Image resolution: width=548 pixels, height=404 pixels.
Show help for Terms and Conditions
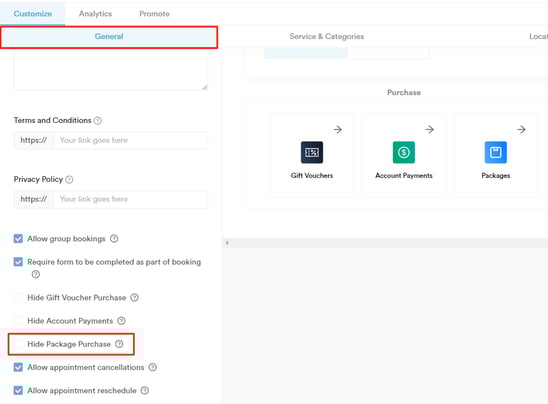98,121
